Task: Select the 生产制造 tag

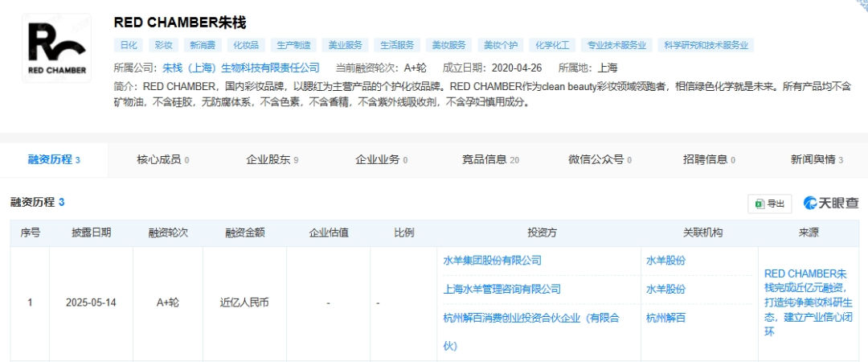Action: click(x=294, y=46)
